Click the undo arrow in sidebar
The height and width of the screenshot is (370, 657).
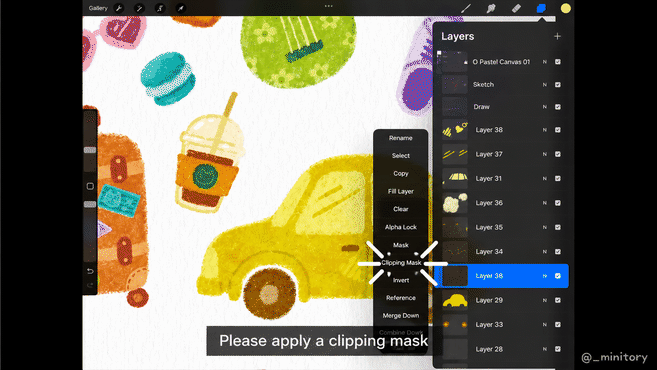[x=90, y=271]
